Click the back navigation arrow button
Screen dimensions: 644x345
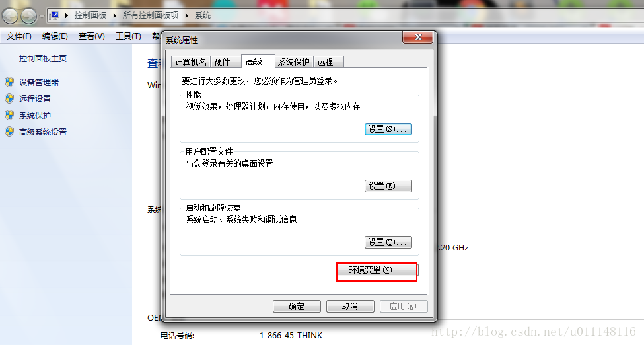point(11,16)
